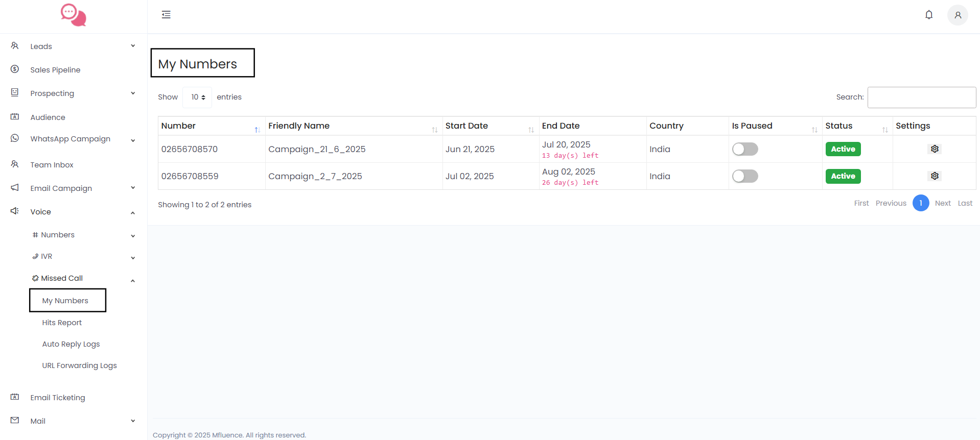The height and width of the screenshot is (440, 980).
Task: Click the pink chat logo icon
Action: pyautogui.click(x=73, y=15)
